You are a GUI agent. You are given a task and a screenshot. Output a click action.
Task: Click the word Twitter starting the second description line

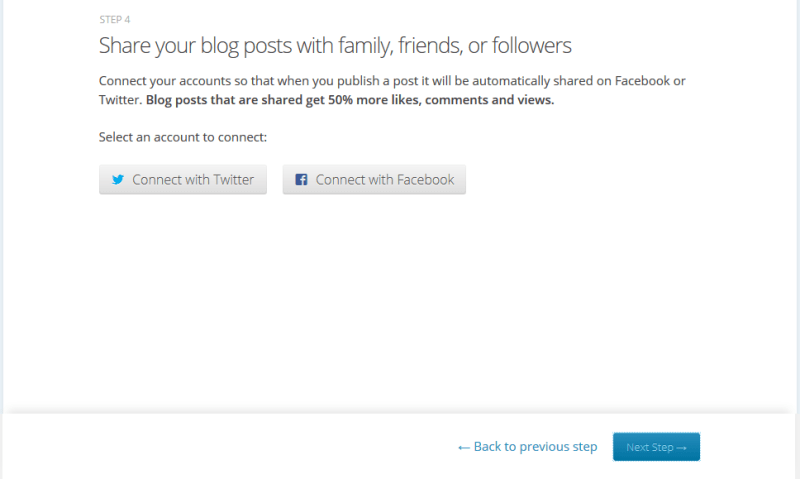point(119,100)
